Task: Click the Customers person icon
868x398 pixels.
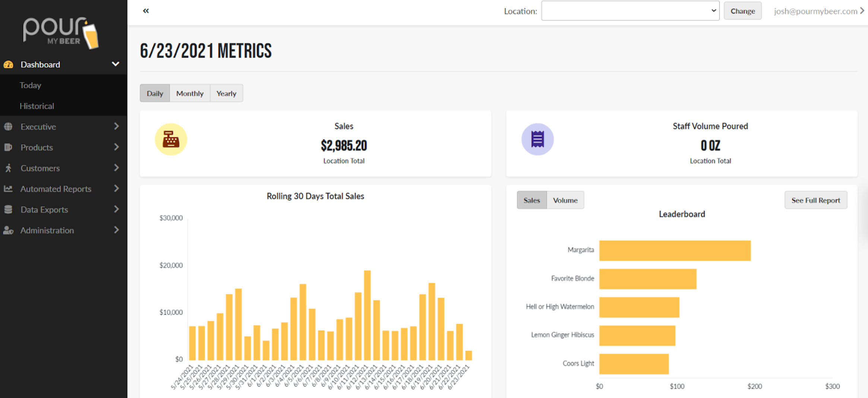Action: (8, 168)
